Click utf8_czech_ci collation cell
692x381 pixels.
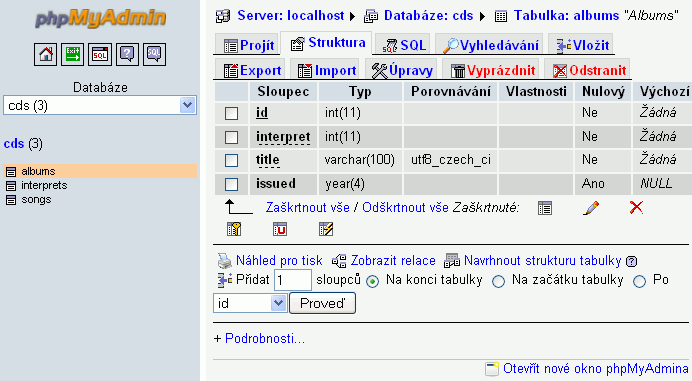coord(451,160)
